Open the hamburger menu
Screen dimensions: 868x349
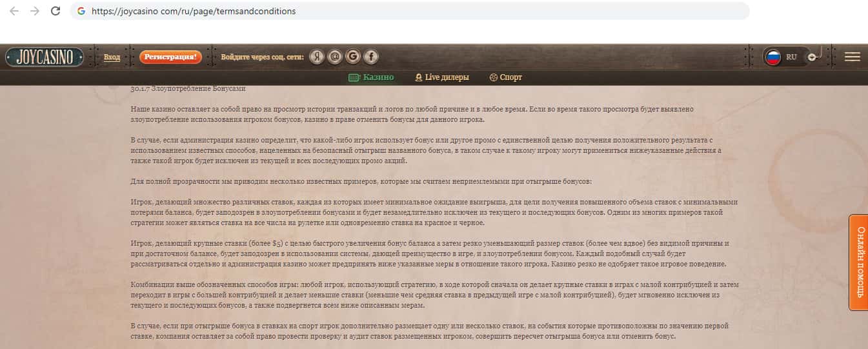[x=852, y=57]
